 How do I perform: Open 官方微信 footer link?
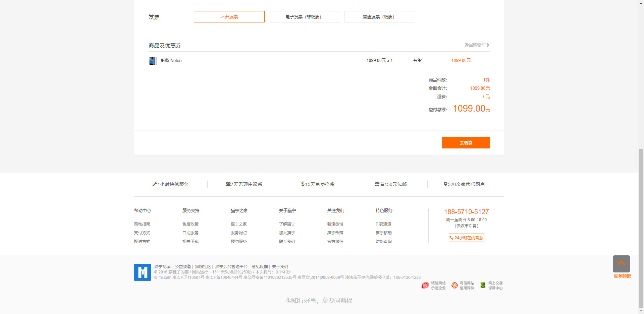[335, 242]
